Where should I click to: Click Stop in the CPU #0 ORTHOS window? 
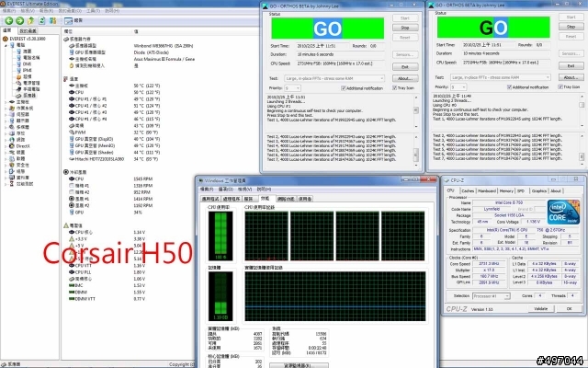pos(571,27)
